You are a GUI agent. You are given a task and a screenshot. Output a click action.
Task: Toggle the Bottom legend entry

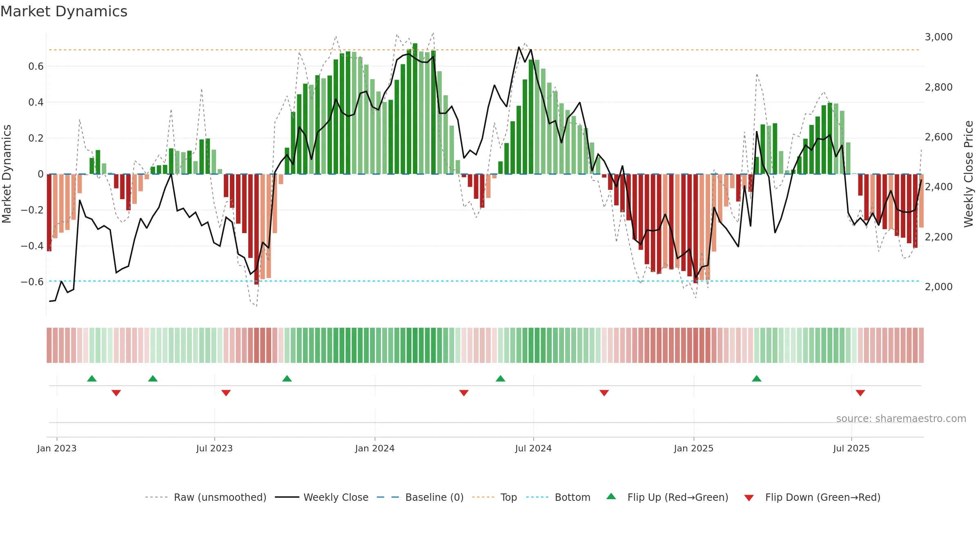558,497
